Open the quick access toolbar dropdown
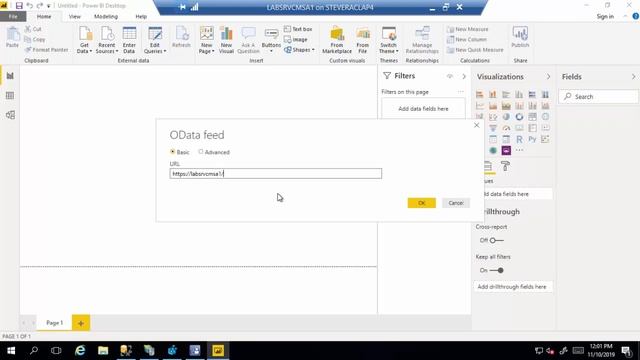The height and width of the screenshot is (360, 640). 49,6
